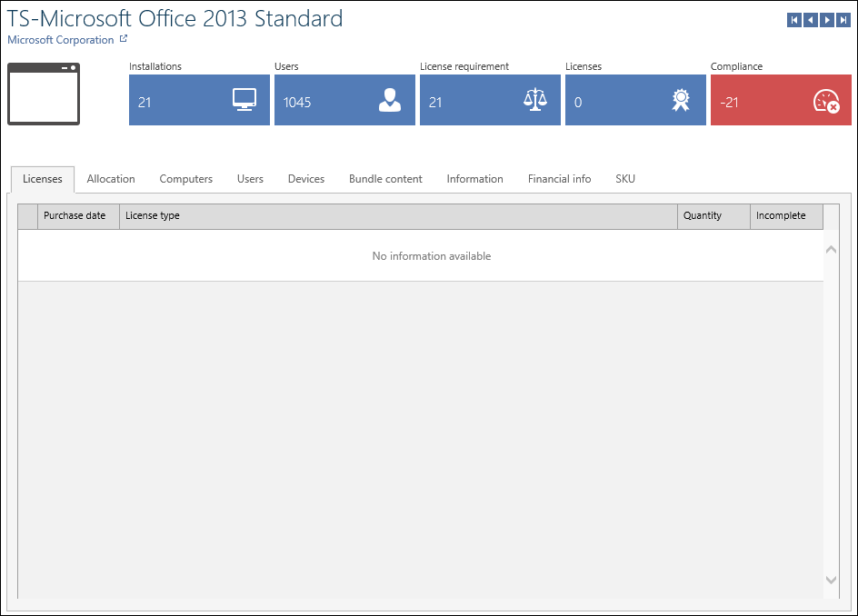Show the Bundle content tab

[385, 179]
